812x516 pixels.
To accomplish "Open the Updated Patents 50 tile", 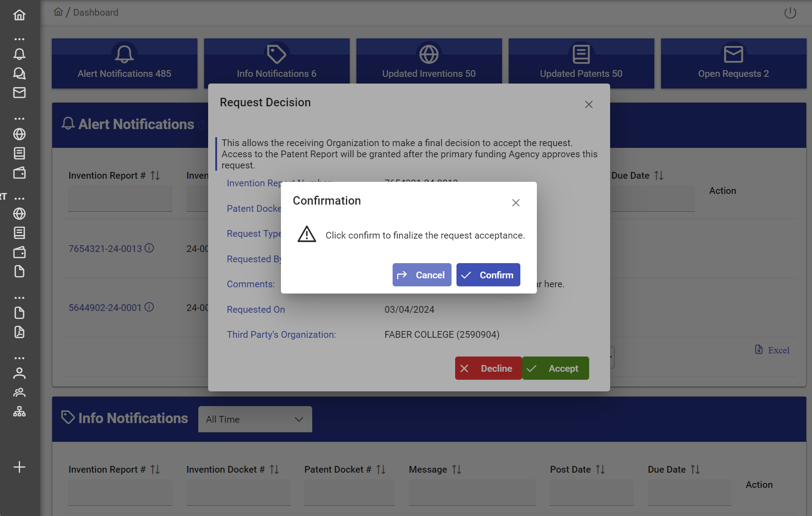I will click(581, 63).
